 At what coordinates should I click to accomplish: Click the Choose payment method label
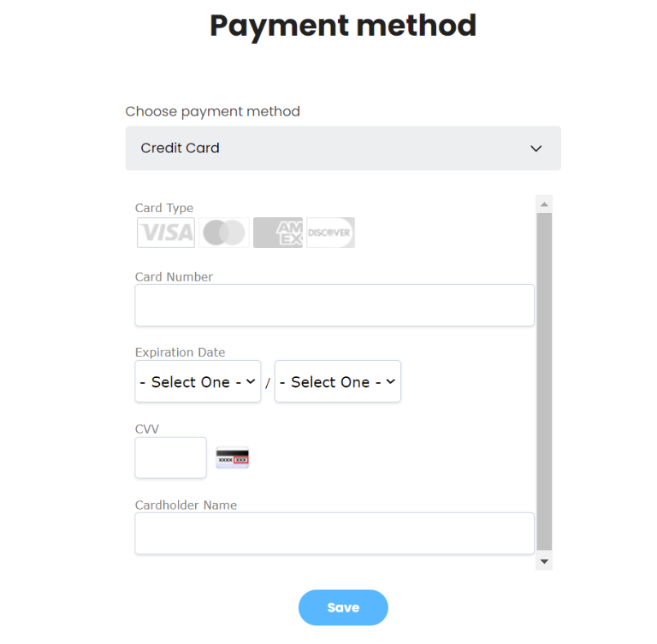click(213, 111)
